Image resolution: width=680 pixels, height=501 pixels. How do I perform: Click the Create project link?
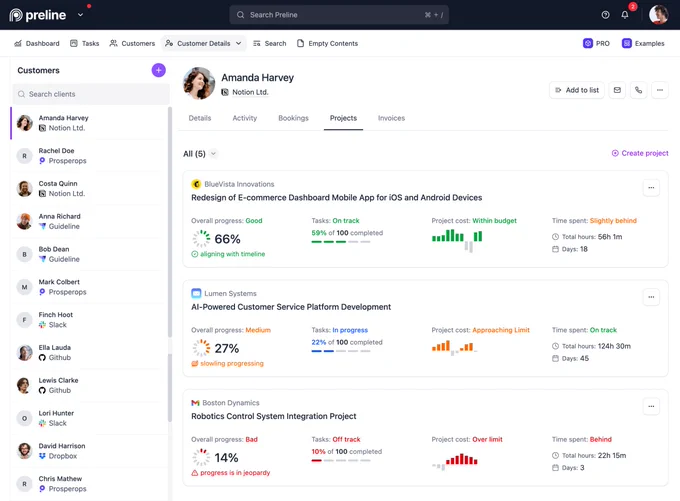pyautogui.click(x=640, y=153)
